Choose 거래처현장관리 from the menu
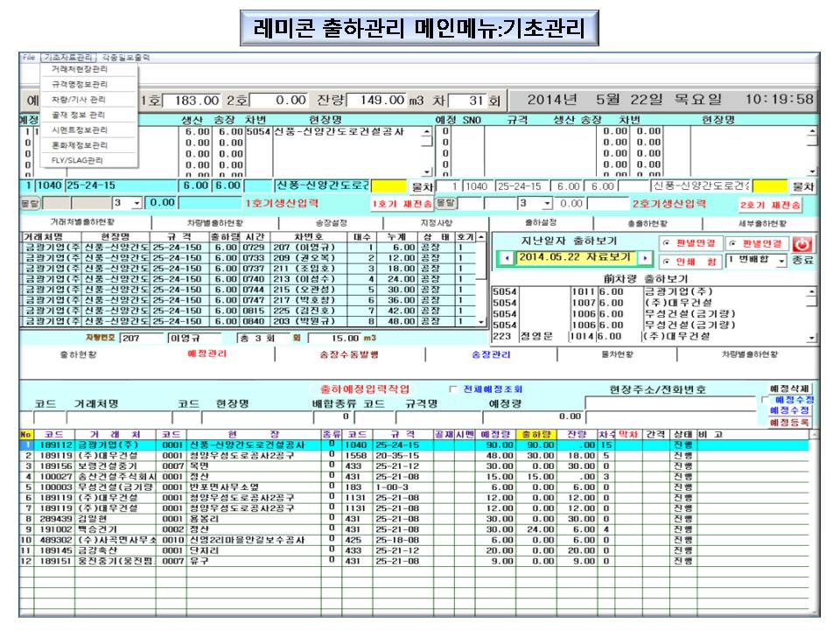The image size is (840, 630). tap(80, 69)
